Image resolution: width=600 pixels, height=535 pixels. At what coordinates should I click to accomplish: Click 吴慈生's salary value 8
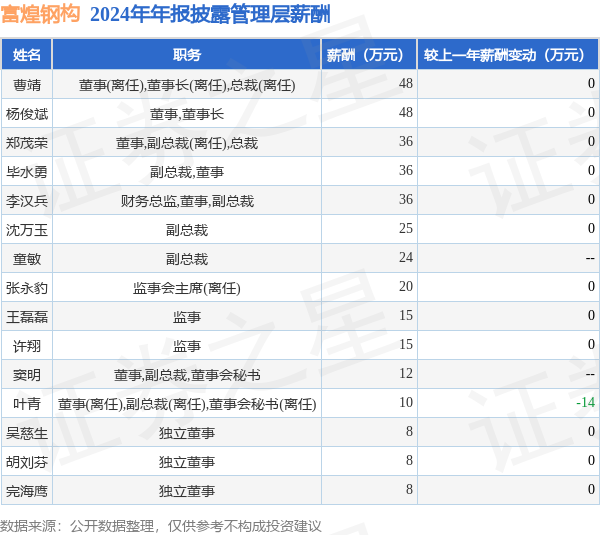(409, 431)
